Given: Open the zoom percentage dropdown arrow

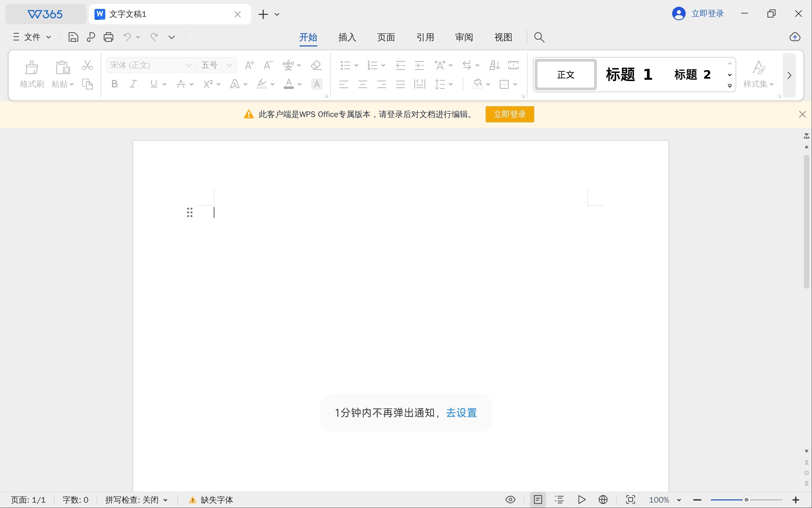Looking at the screenshot, I should point(679,500).
